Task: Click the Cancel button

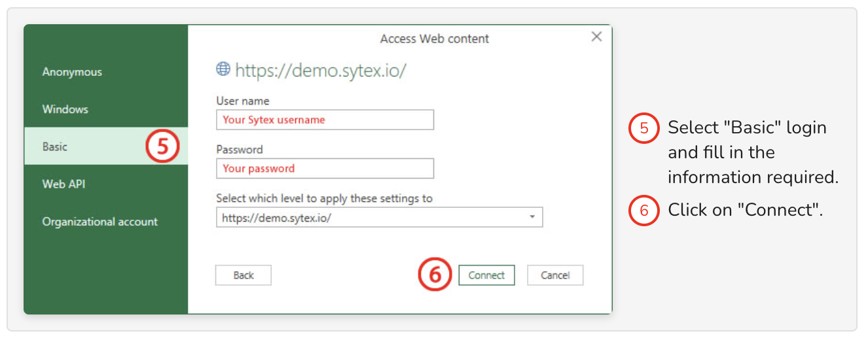Action: [555, 275]
